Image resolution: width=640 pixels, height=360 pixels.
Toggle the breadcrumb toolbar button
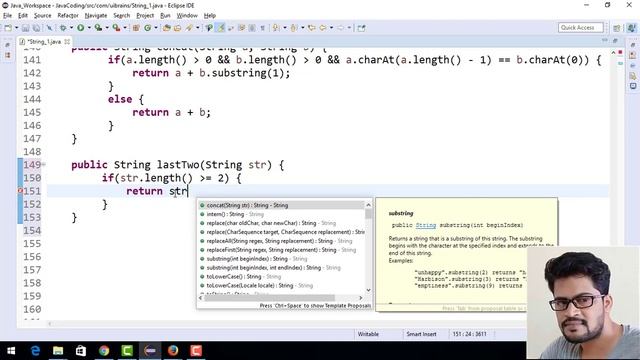(209, 28)
